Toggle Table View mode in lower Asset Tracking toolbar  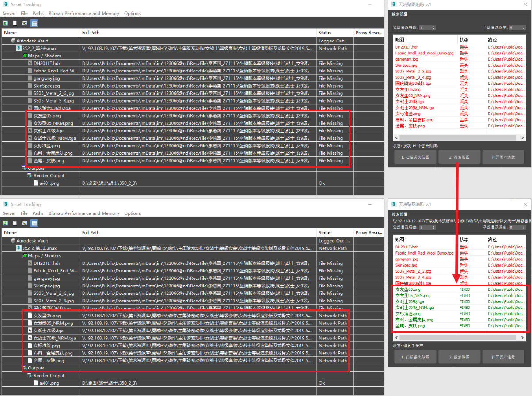34,223
